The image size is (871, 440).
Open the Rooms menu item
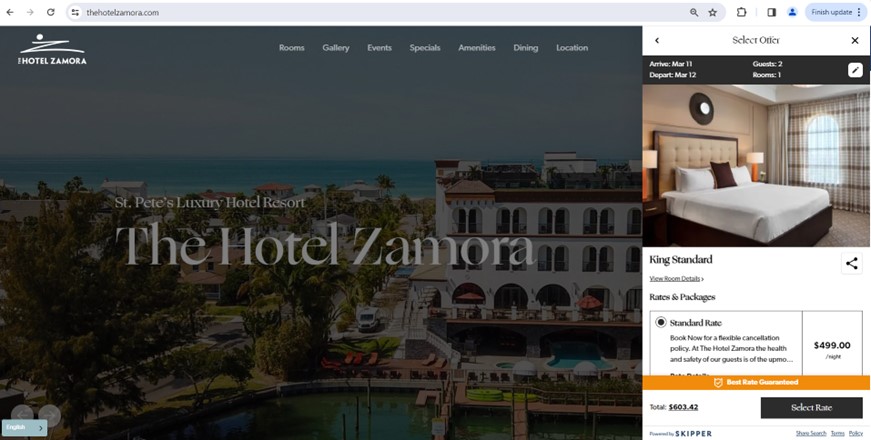coord(292,48)
